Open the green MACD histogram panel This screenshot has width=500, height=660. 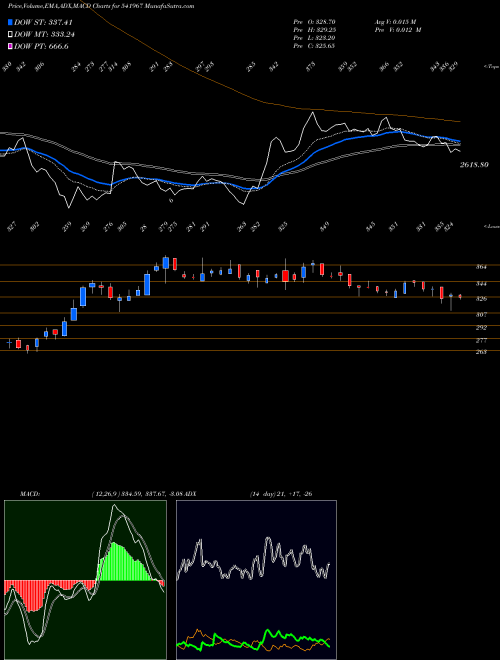(x=85, y=580)
